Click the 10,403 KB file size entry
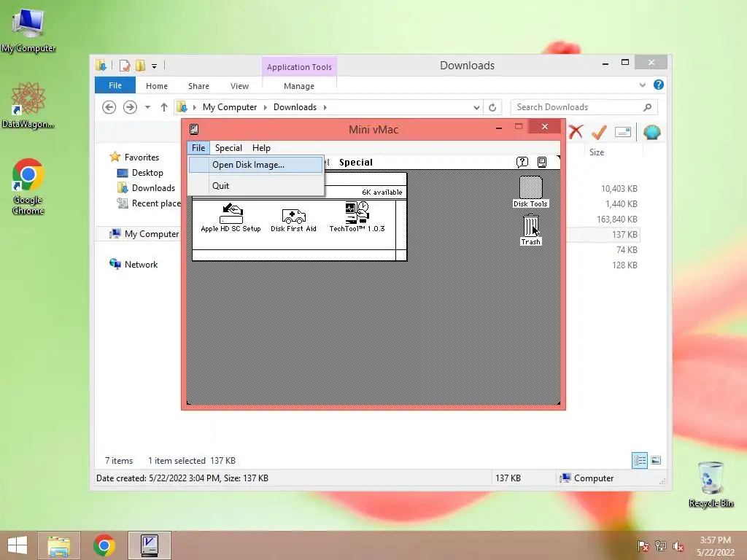The image size is (747, 560). point(619,189)
